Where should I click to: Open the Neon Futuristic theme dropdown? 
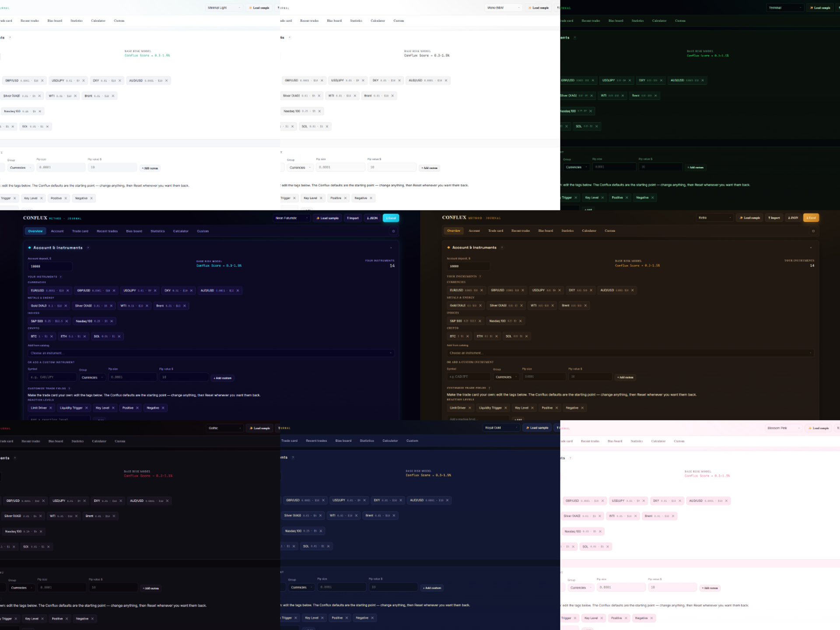point(291,218)
